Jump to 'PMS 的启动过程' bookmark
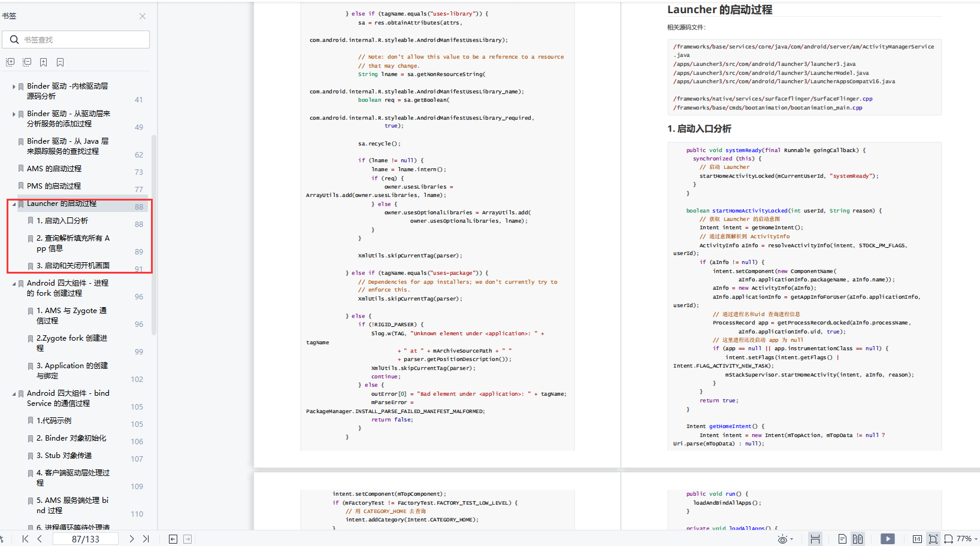 click(54, 186)
